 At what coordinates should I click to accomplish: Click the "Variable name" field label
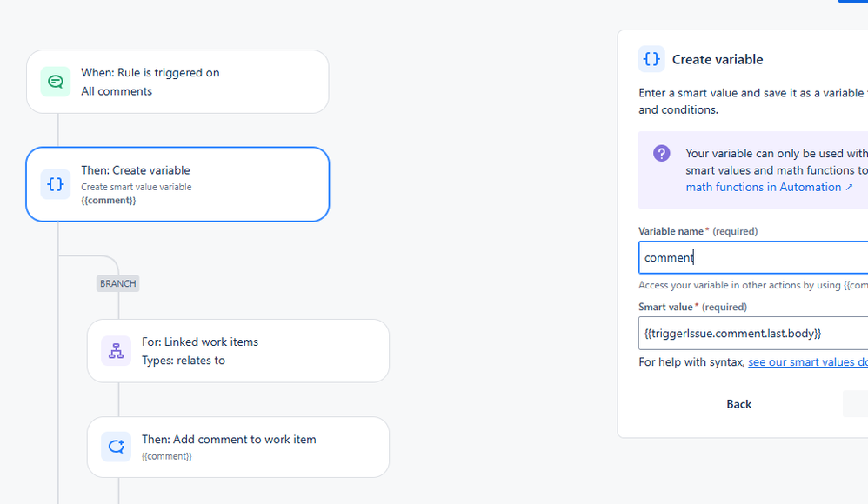[x=671, y=231]
